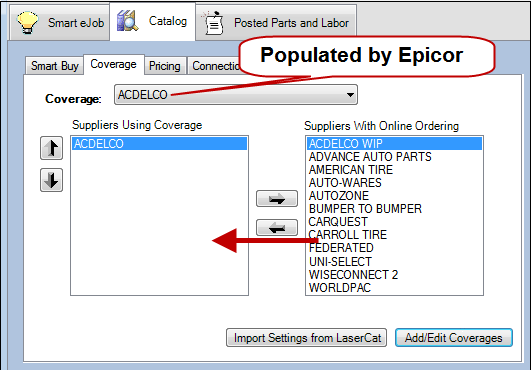
Task: Click the right-pointing transfer arrow button
Action: (x=277, y=199)
